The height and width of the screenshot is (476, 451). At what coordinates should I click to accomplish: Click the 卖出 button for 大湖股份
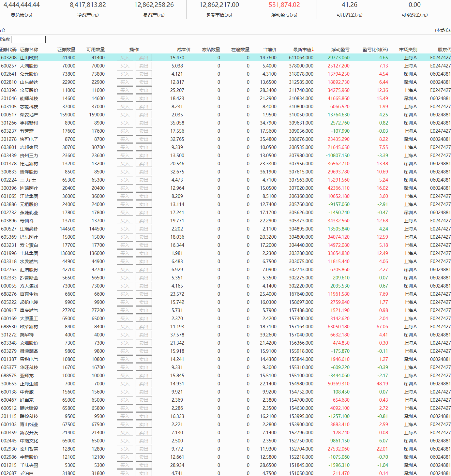click(x=143, y=66)
